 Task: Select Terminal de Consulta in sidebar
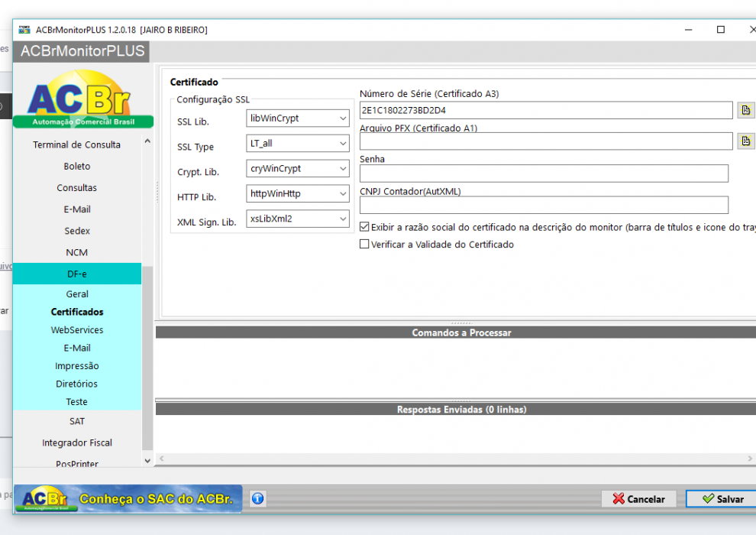click(x=76, y=144)
